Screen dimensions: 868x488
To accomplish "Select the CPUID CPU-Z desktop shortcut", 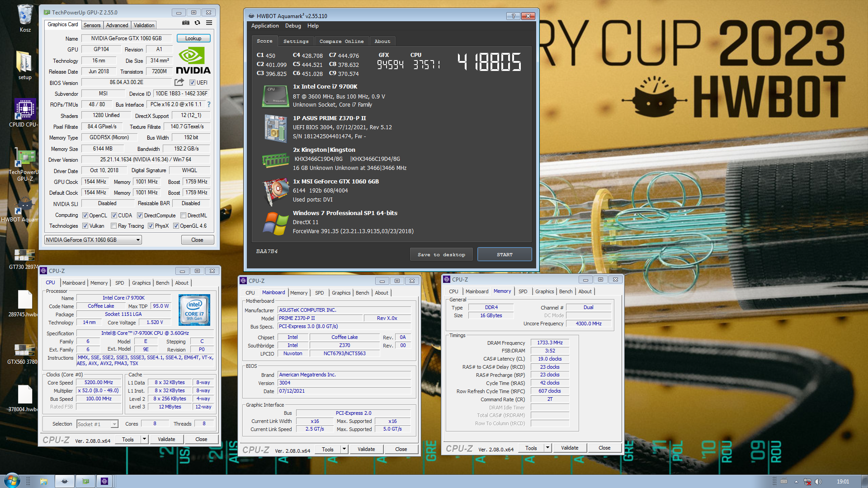I will (25, 113).
